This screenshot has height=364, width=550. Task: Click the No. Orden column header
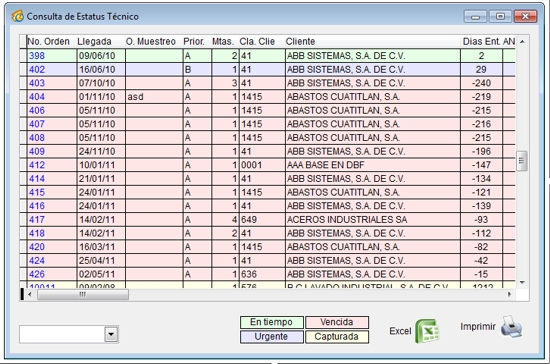[x=48, y=41]
